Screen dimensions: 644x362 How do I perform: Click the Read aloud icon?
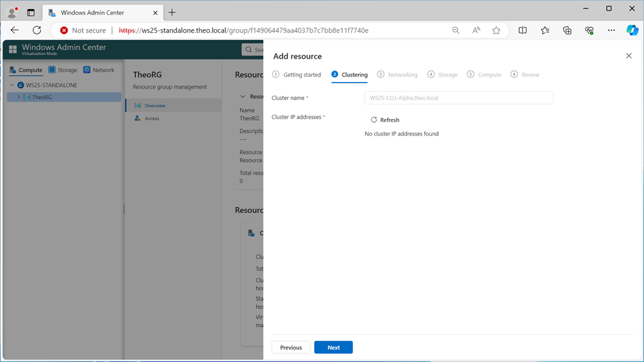[x=476, y=30]
